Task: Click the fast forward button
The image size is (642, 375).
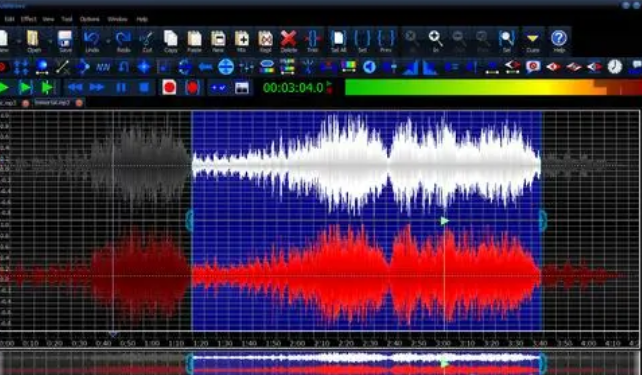Action: (97, 87)
